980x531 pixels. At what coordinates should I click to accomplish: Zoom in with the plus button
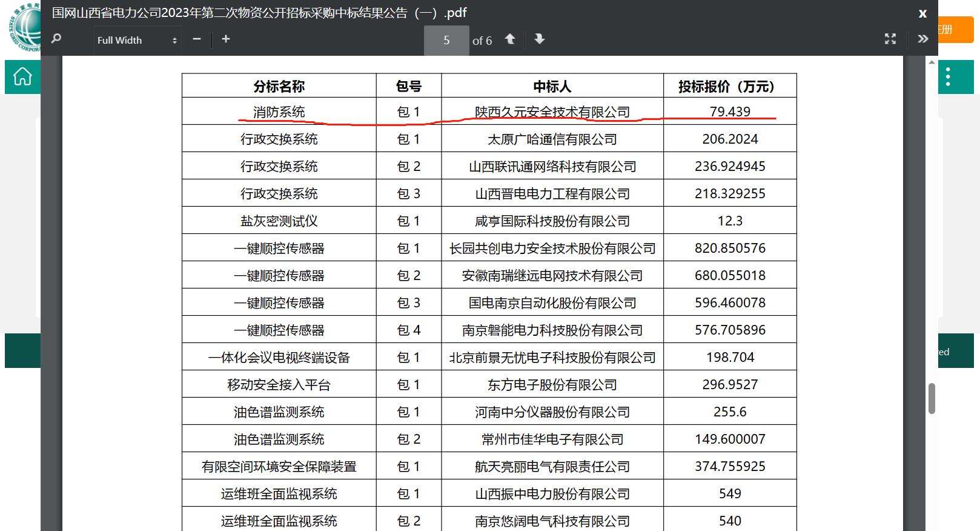pyautogui.click(x=226, y=39)
